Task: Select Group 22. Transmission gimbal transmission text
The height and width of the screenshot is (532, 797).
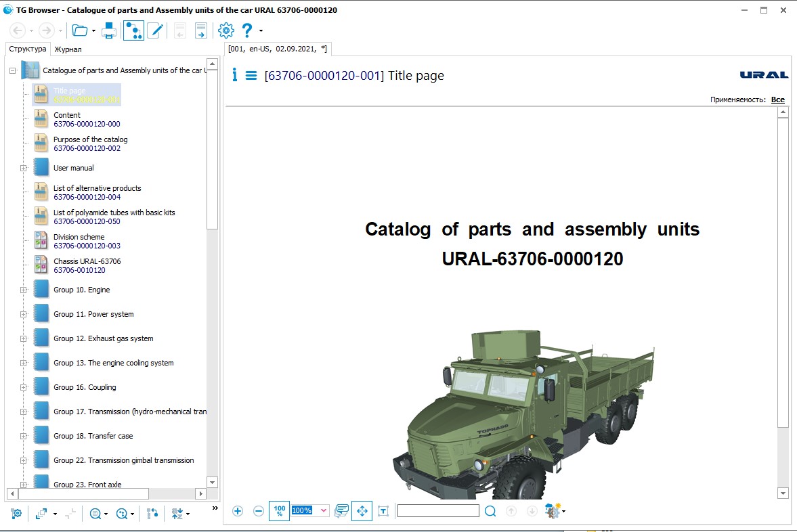Action: coord(123,460)
